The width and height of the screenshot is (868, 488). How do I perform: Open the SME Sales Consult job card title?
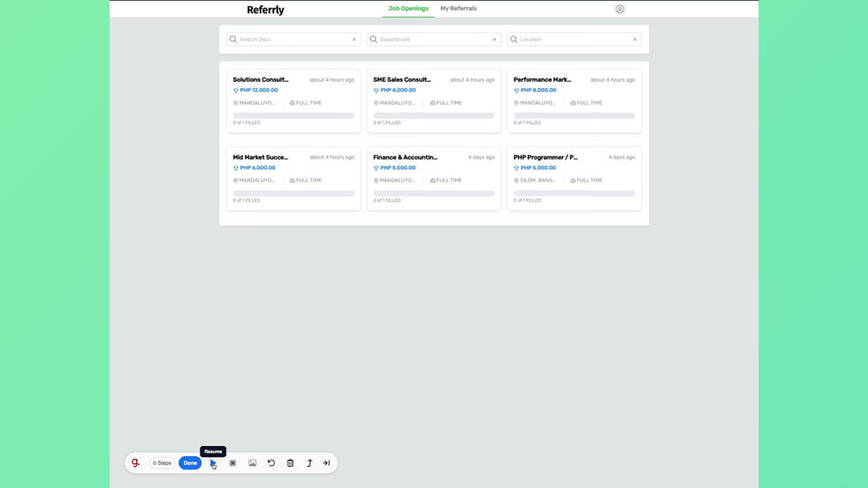402,80
